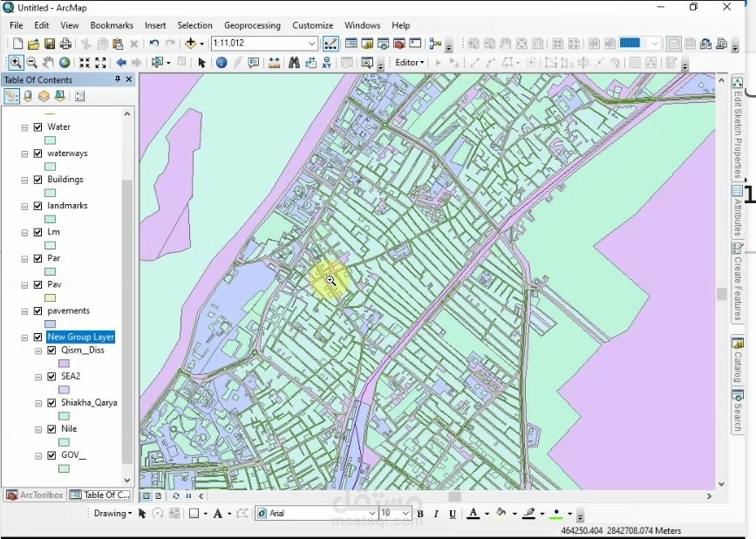Open the Drawing dropdown menu
756x539 pixels.
(112, 513)
